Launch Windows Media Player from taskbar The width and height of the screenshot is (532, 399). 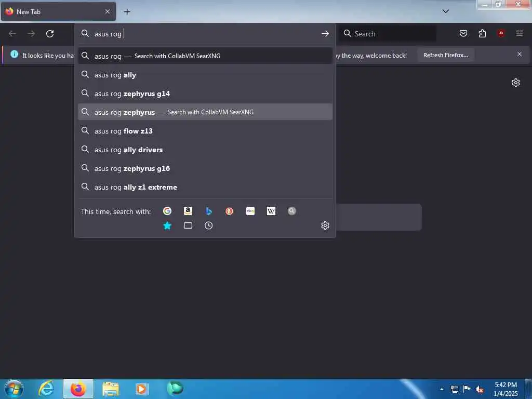tap(142, 389)
